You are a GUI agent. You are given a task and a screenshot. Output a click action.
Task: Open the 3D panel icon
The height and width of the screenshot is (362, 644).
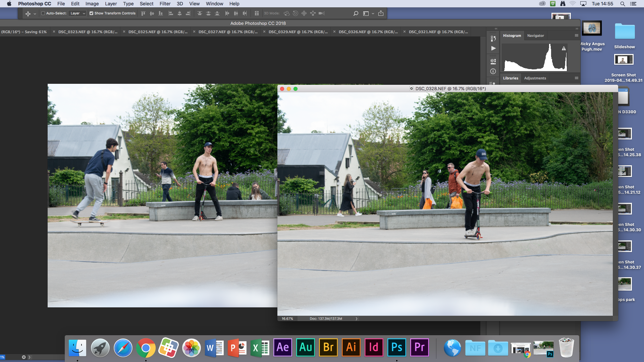pos(493,61)
